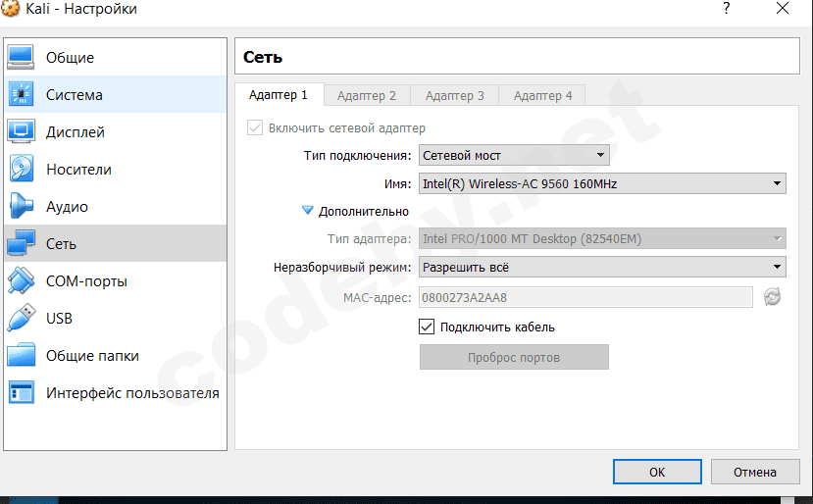This screenshot has height=504, width=813.
Task: Switch to the Адаптер 4 tab
Action: (543, 96)
